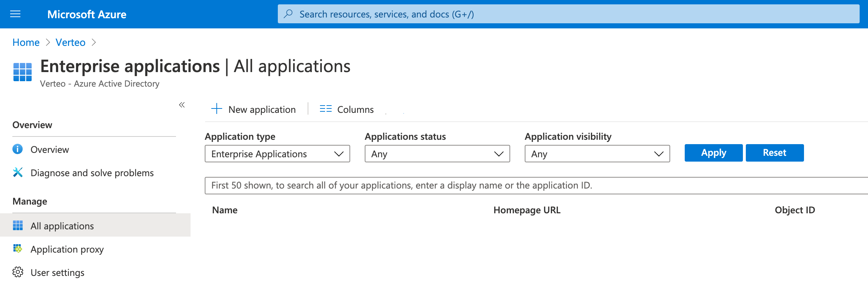
Task: Open the hamburger portal menu
Action: tap(15, 14)
